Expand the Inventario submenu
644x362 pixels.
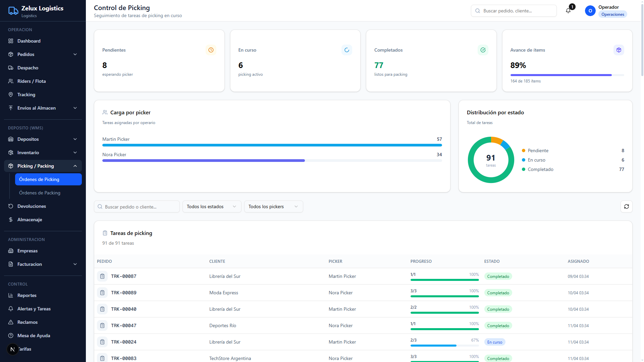coord(43,153)
